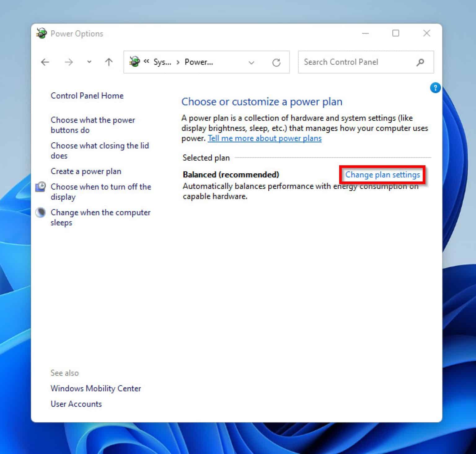
Task: Click the display power icon next to turn off display
Action: click(40, 186)
